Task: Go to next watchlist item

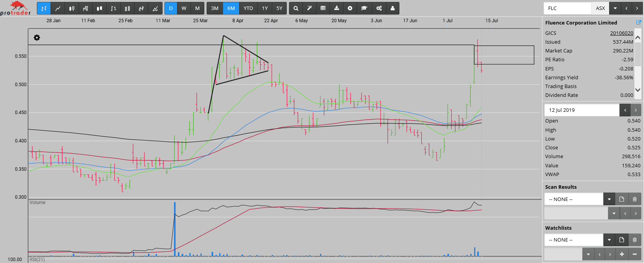Action: tap(610, 254)
